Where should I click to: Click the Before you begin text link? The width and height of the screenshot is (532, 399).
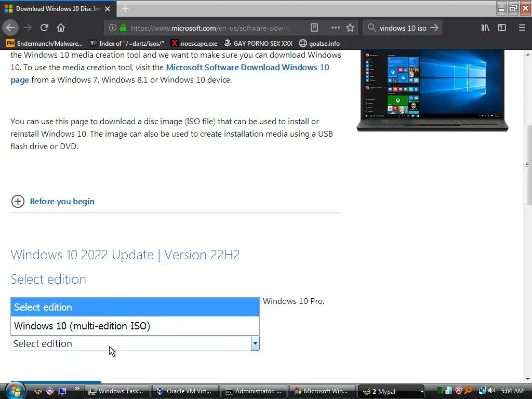[62, 201]
